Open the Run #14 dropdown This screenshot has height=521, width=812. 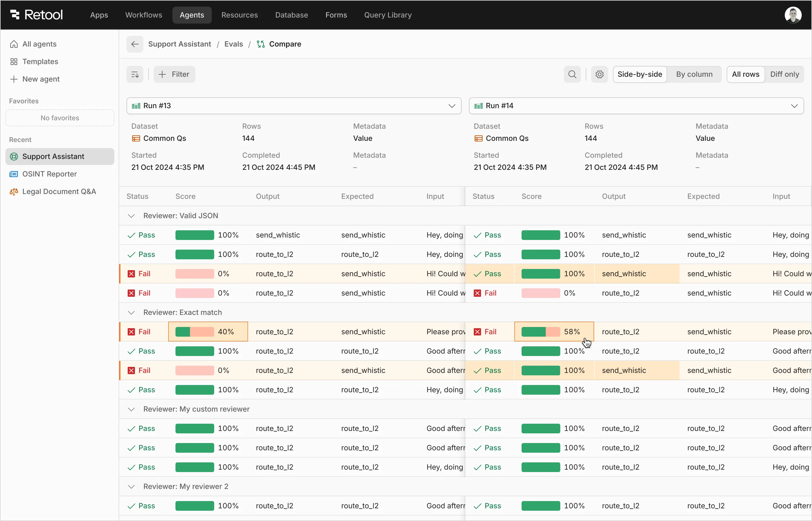click(794, 105)
